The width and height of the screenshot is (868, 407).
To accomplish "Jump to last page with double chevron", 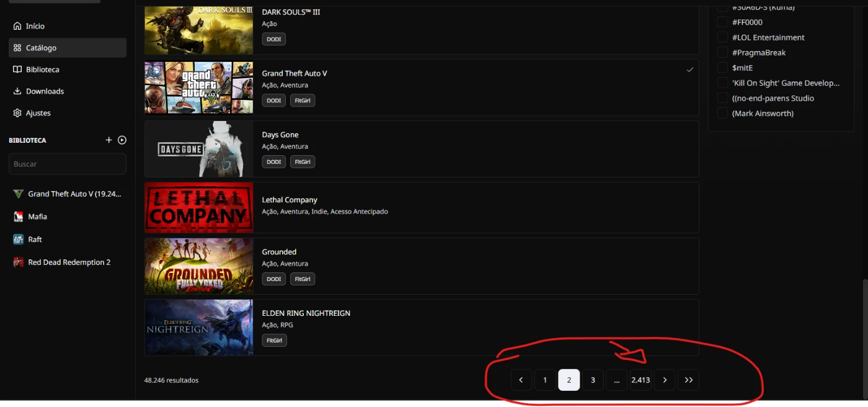I will click(x=688, y=380).
